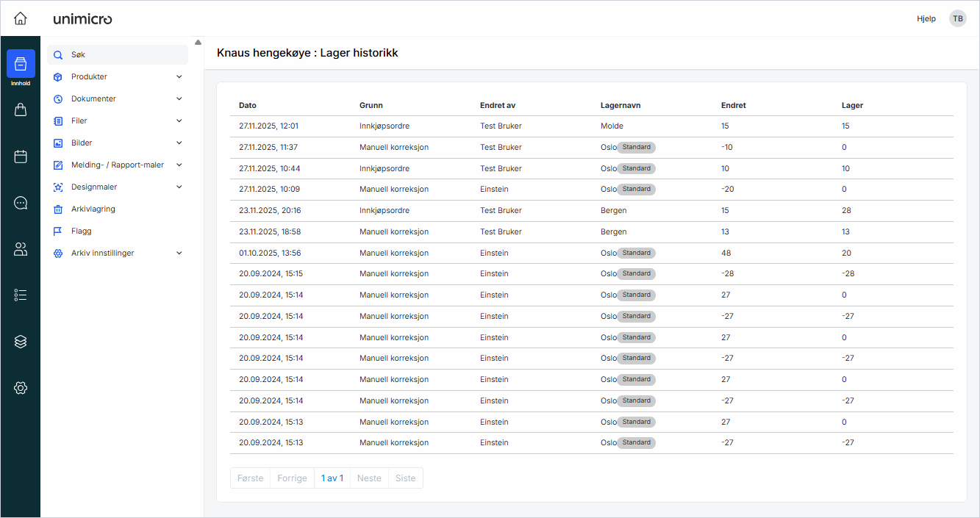
Task: Click the Neste pagination button
Action: (x=369, y=478)
